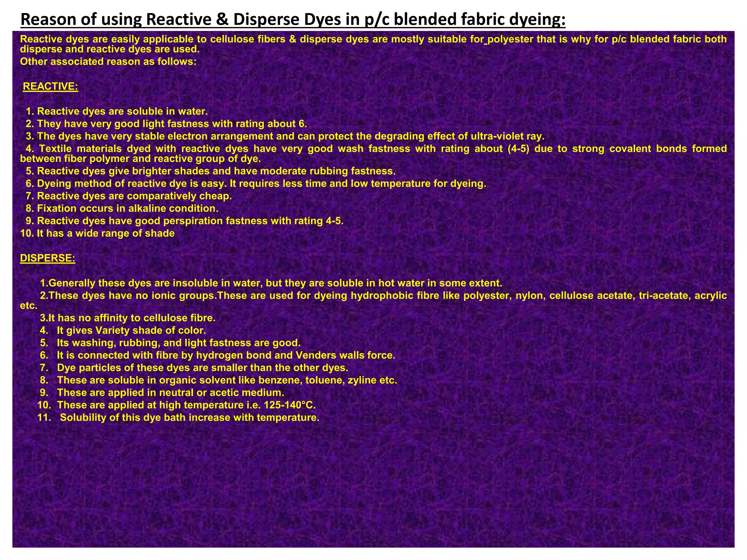Viewport: 747px width, 560px height.
Task: Click 'Other associated reason as follows:' line
Action: [x=108, y=62]
